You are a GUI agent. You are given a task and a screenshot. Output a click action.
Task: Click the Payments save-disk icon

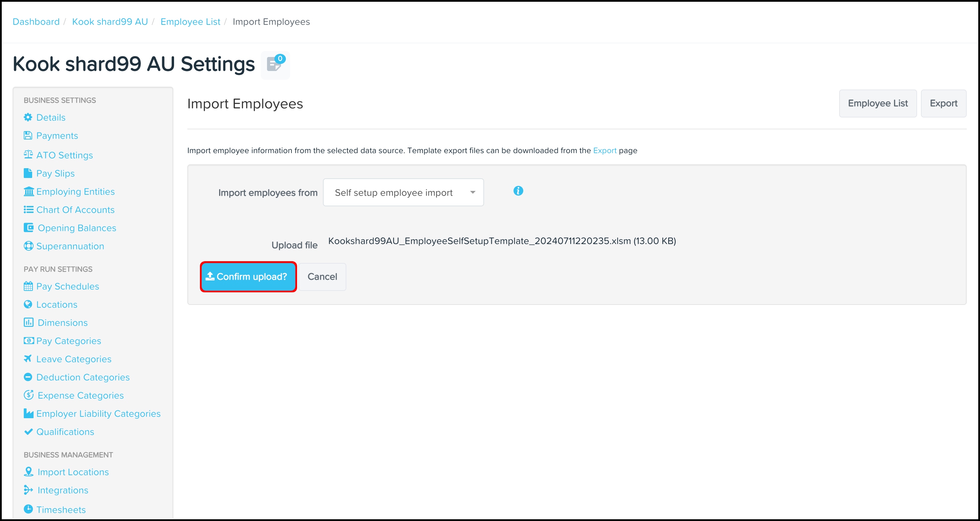click(x=28, y=135)
